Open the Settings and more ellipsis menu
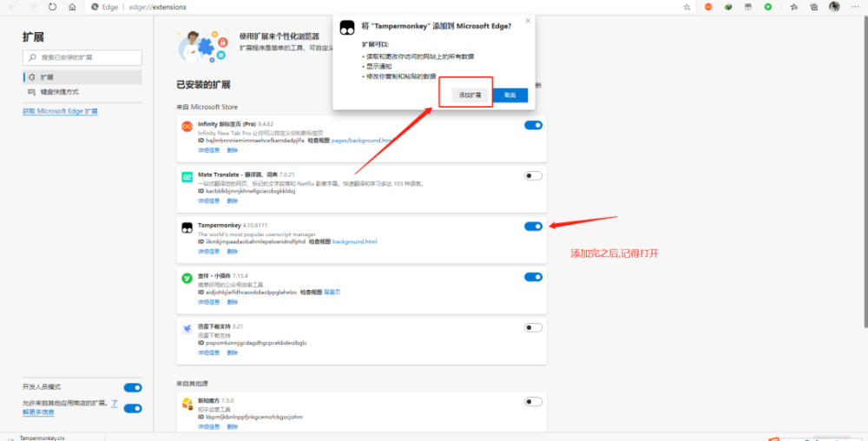The width and height of the screenshot is (868, 441). 854,7
